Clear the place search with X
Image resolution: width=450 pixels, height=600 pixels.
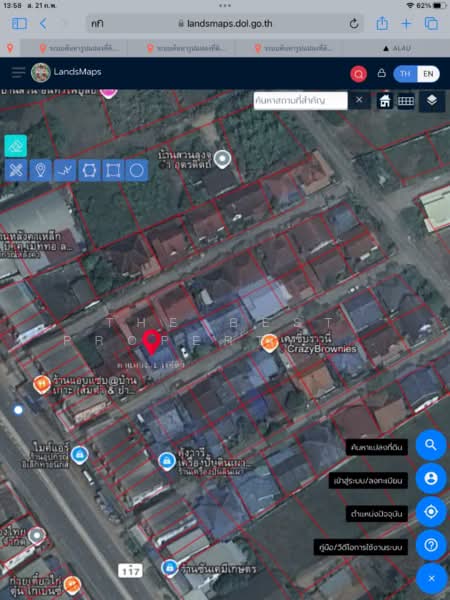tap(359, 100)
